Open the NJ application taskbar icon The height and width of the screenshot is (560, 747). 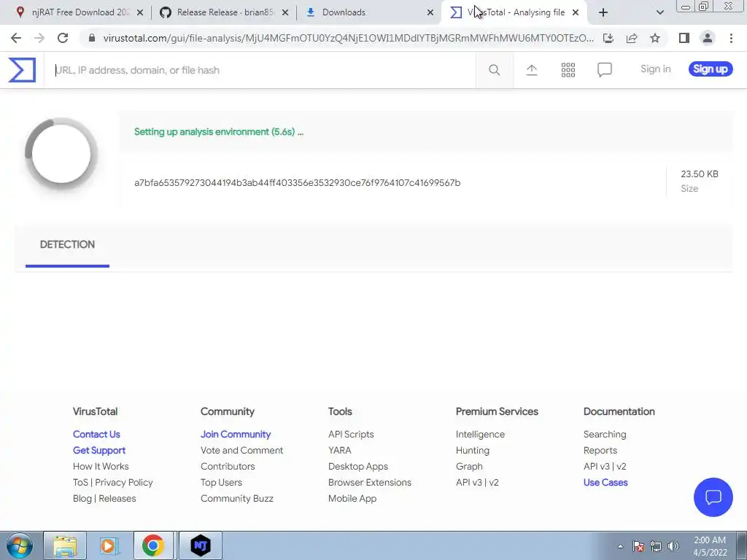tap(201, 545)
